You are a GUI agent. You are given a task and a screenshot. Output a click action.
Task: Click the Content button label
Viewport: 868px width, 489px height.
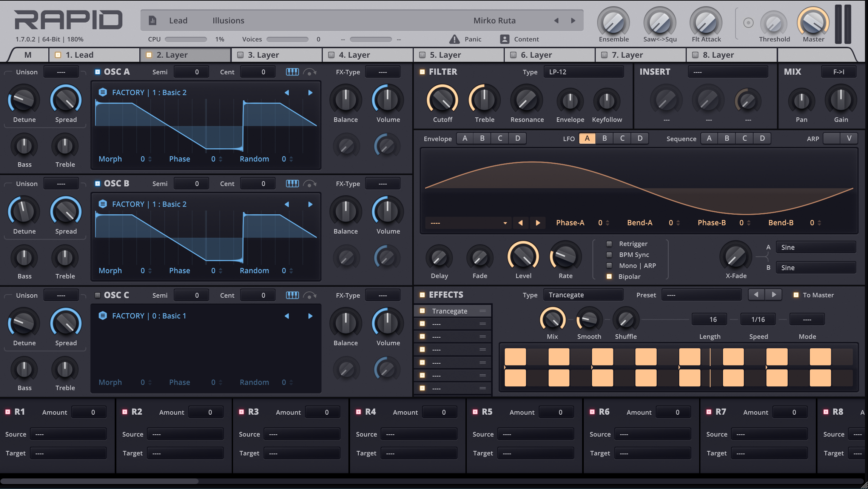click(526, 39)
